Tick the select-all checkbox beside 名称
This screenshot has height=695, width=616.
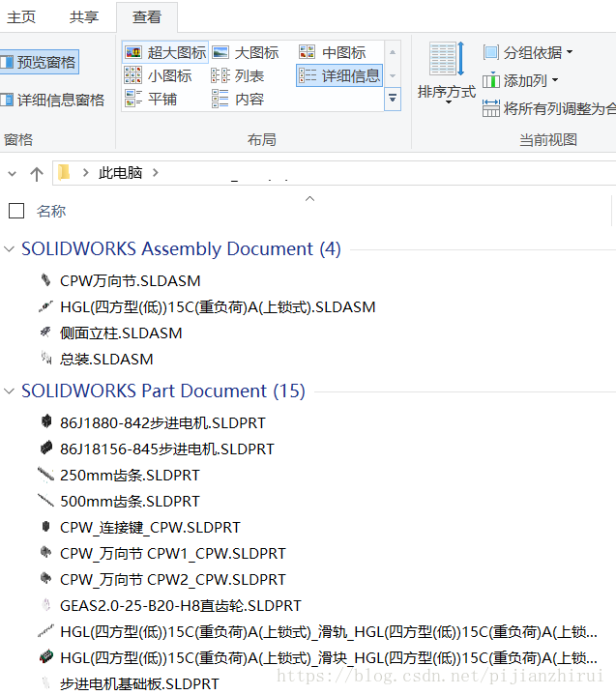click(x=16, y=211)
